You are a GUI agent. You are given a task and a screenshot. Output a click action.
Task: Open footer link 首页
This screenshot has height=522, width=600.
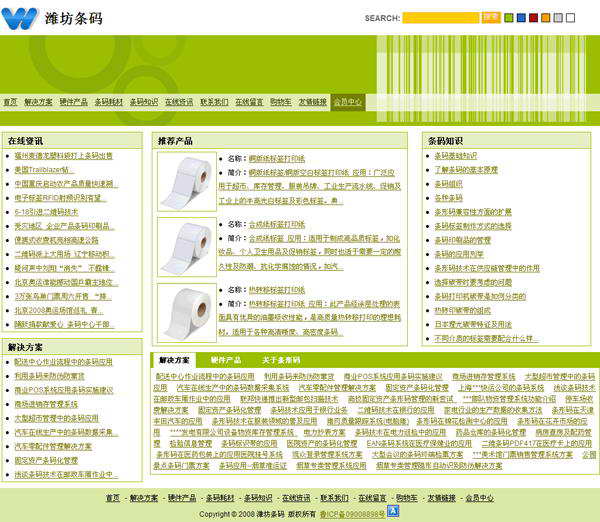pos(112,498)
